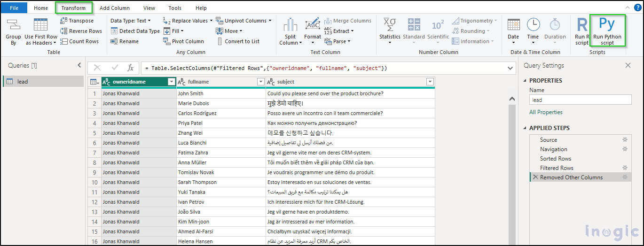Collapse the ribbon
Viewport: 644px width, 246px height.
(628, 8)
